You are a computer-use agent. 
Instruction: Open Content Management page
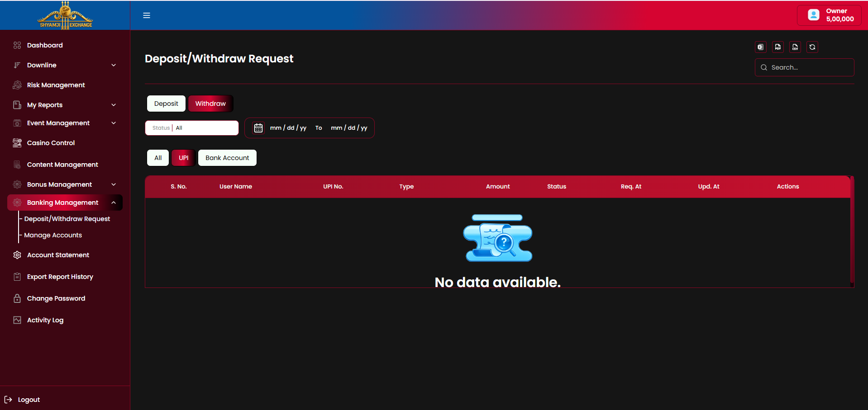62,165
